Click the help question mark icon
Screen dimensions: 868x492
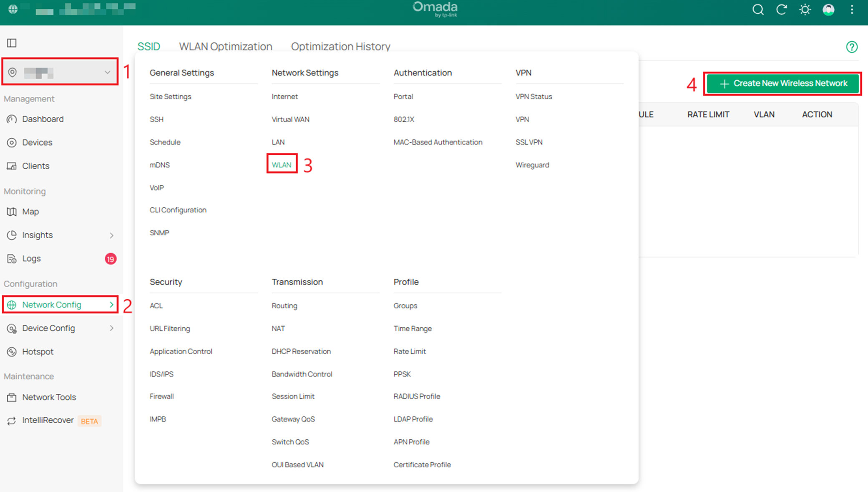[x=852, y=47]
